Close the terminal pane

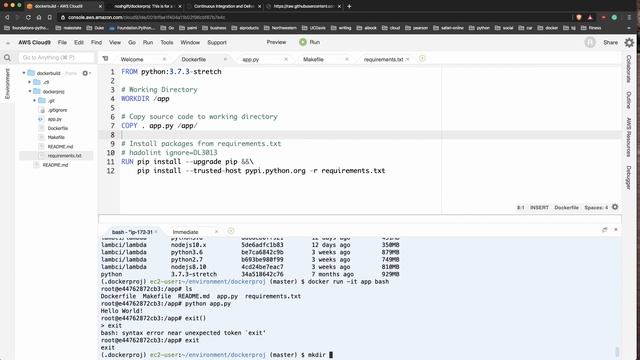[x=616, y=230]
